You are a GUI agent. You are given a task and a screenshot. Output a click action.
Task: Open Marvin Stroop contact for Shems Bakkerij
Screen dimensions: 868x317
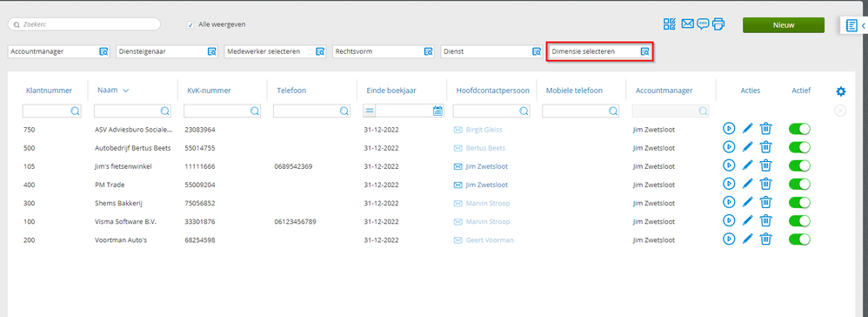pyautogui.click(x=488, y=204)
